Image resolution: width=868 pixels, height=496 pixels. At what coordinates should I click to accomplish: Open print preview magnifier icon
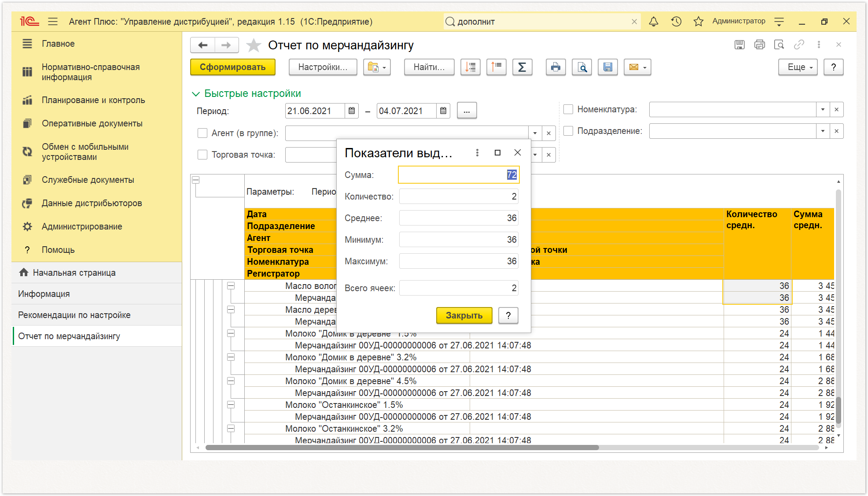(x=582, y=67)
